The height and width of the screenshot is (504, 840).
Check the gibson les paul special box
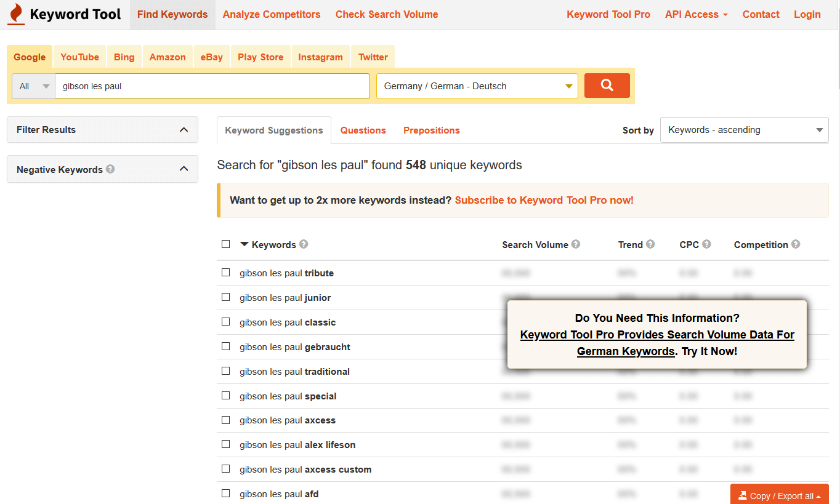click(x=225, y=396)
